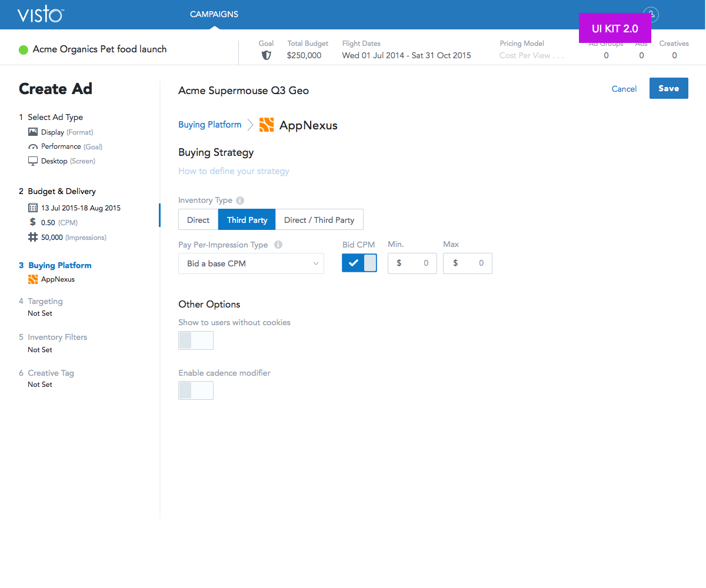Open the Bid a base CPM dropdown
706x588 pixels.
click(x=251, y=263)
